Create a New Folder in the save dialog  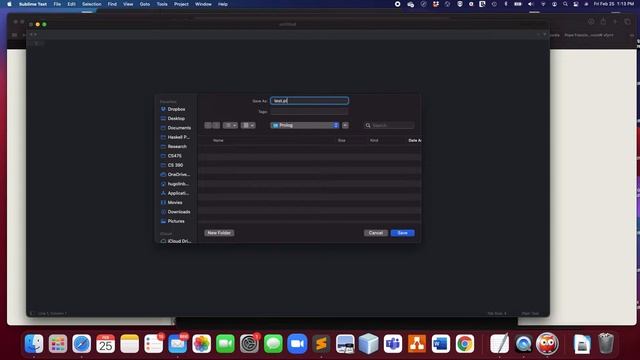coord(219,233)
